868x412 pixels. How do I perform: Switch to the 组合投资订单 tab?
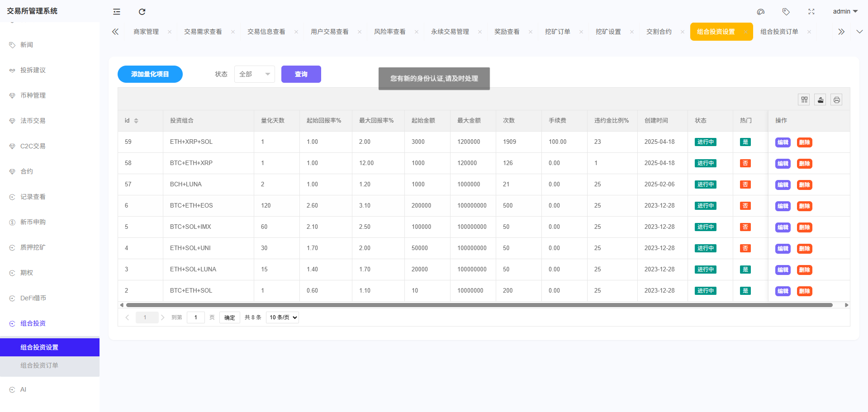coord(779,32)
